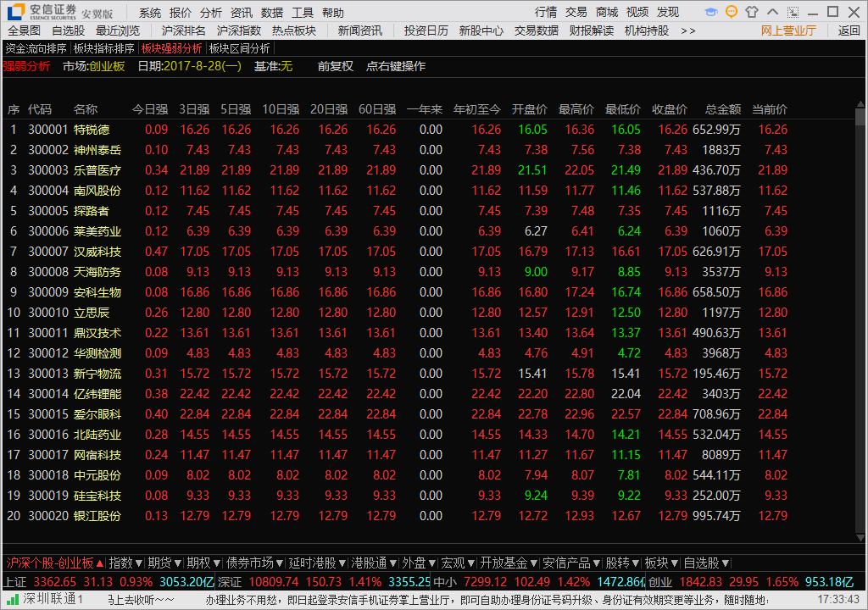Click the shirt-shaped skin change icon
This screenshot has width=868, height=610.
[752, 12]
